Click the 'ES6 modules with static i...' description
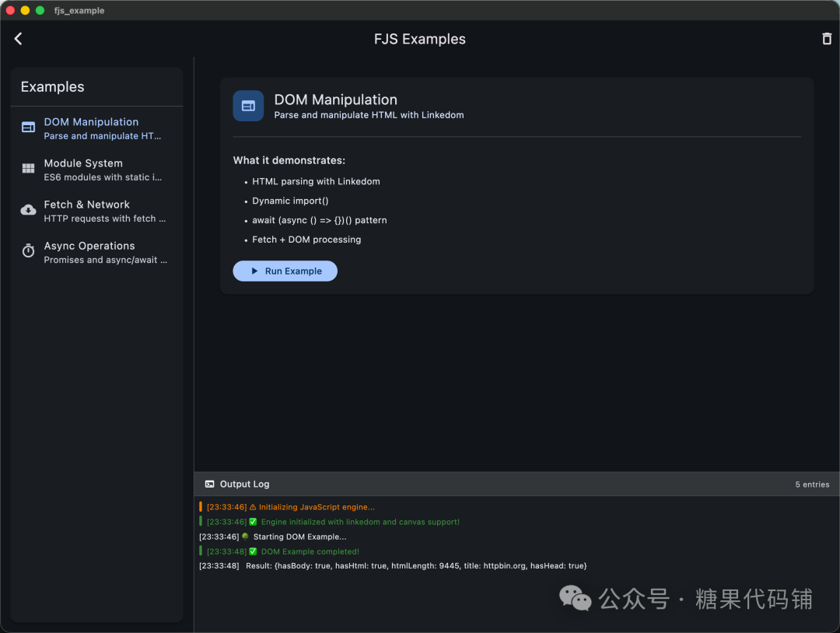 (x=103, y=177)
